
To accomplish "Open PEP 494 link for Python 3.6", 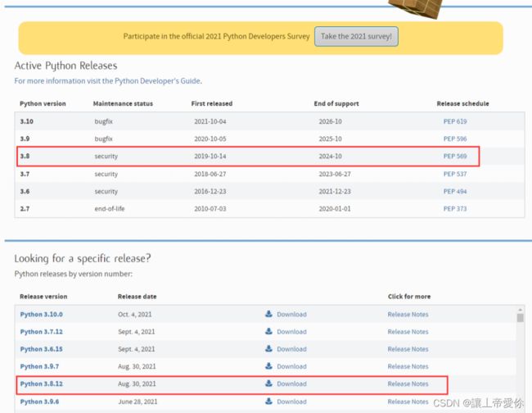I will coord(455,191).
